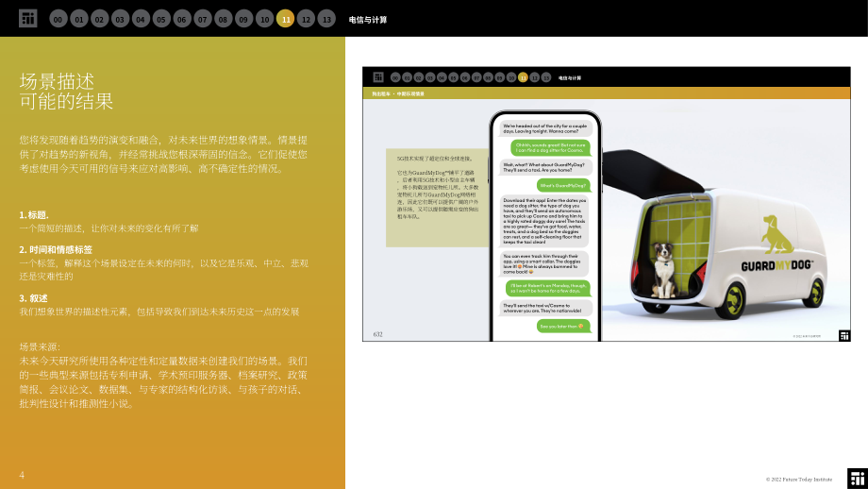Viewport: 868px width, 489px height.
Task: Go to section 09 in top navigation
Action: 244,19
